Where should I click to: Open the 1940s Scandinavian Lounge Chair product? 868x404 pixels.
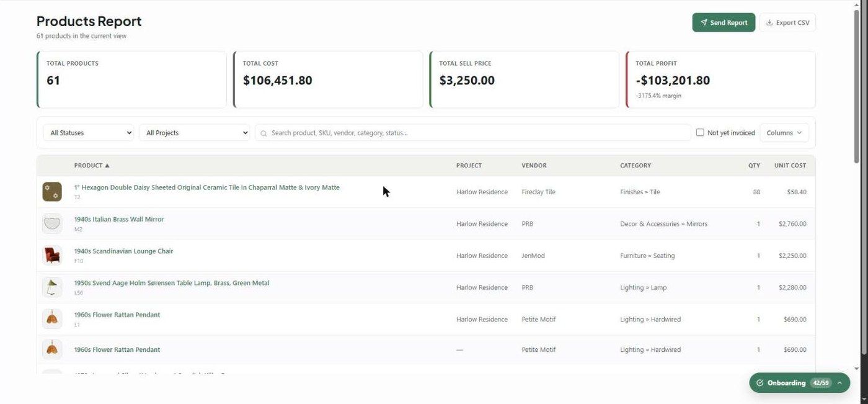coord(123,251)
